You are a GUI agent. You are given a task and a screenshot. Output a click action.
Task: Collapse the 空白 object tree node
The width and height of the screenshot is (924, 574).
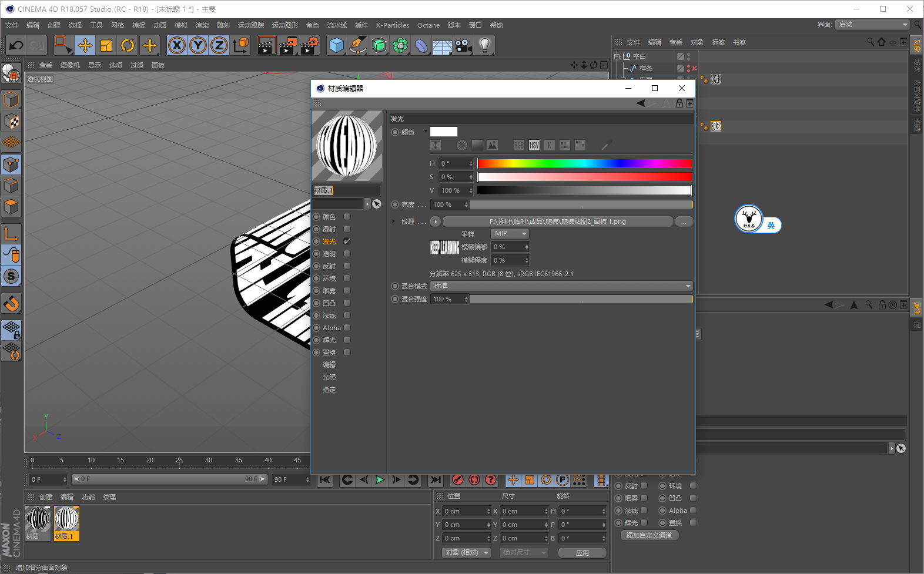(617, 56)
